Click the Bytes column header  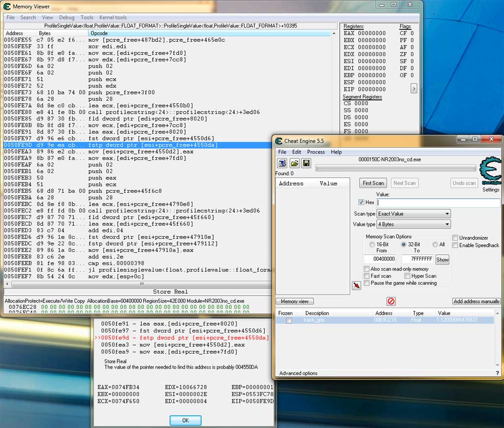click(x=62, y=33)
